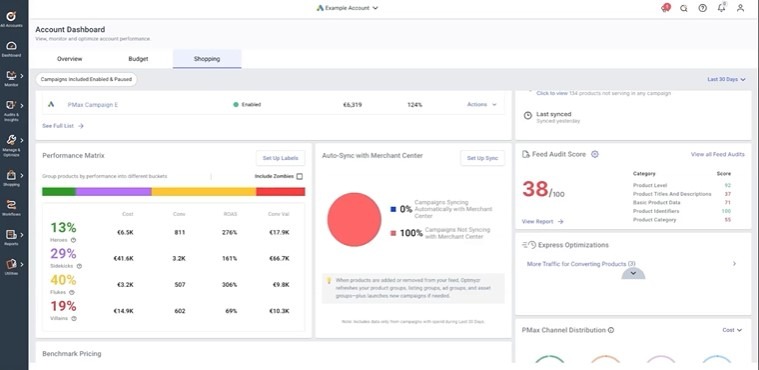Click Feed Audit Score settings gear
This screenshot has width=759, height=370.
coord(595,154)
